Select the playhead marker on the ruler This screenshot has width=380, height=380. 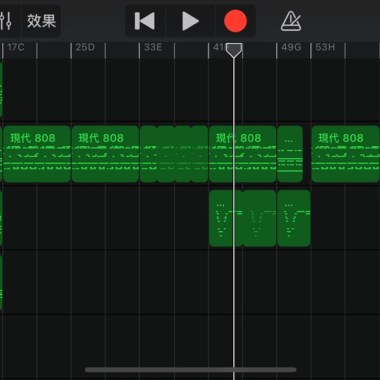coord(234,50)
